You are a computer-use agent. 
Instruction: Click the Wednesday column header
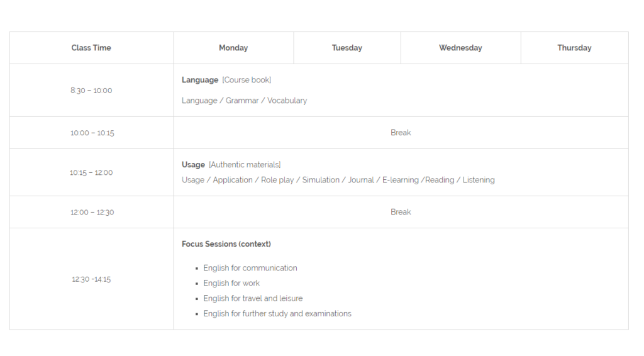click(x=460, y=48)
